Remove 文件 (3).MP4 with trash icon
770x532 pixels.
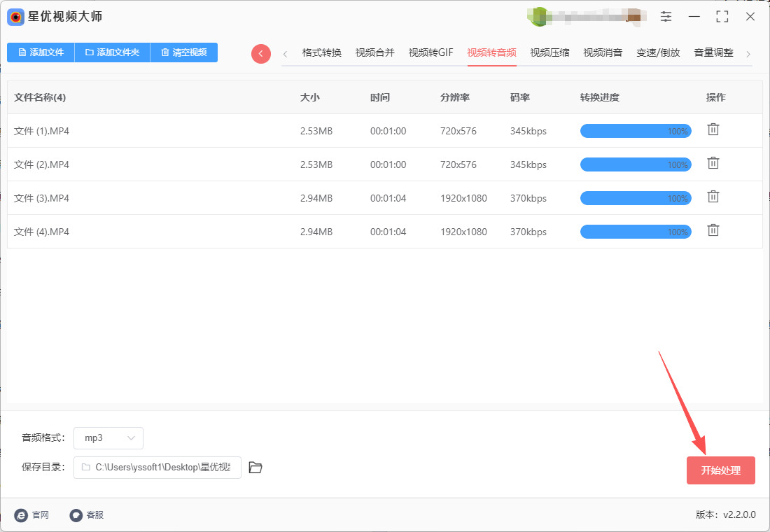(713, 197)
